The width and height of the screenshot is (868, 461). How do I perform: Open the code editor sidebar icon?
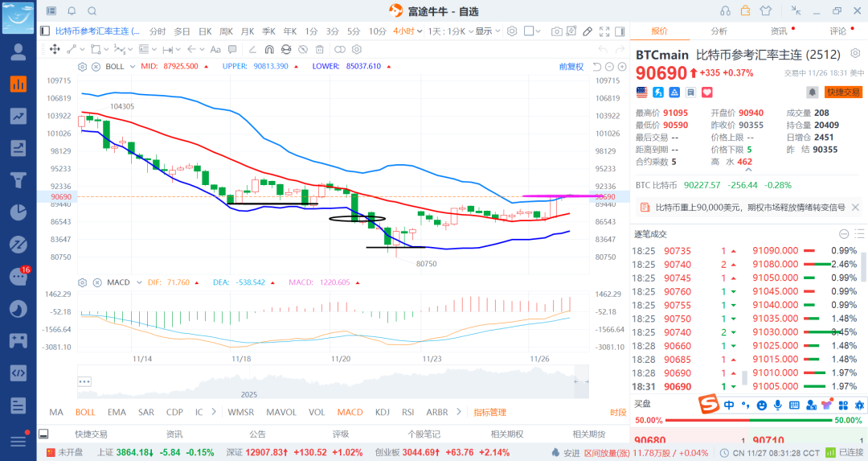(x=18, y=373)
